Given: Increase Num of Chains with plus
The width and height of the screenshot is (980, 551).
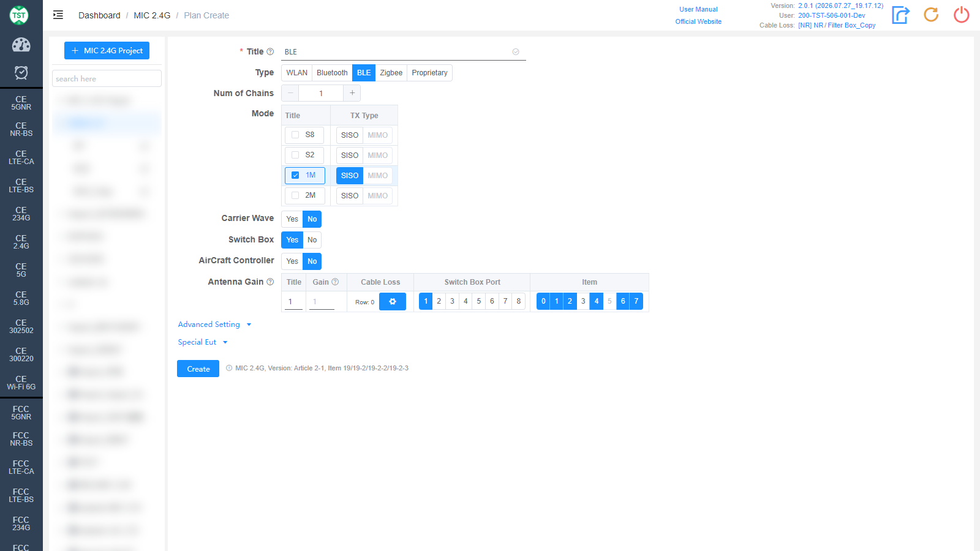Looking at the screenshot, I should pos(352,93).
